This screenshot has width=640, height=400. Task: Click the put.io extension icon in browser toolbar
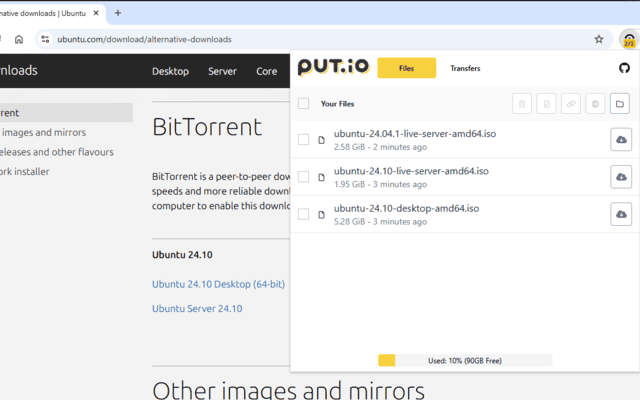tap(628, 40)
